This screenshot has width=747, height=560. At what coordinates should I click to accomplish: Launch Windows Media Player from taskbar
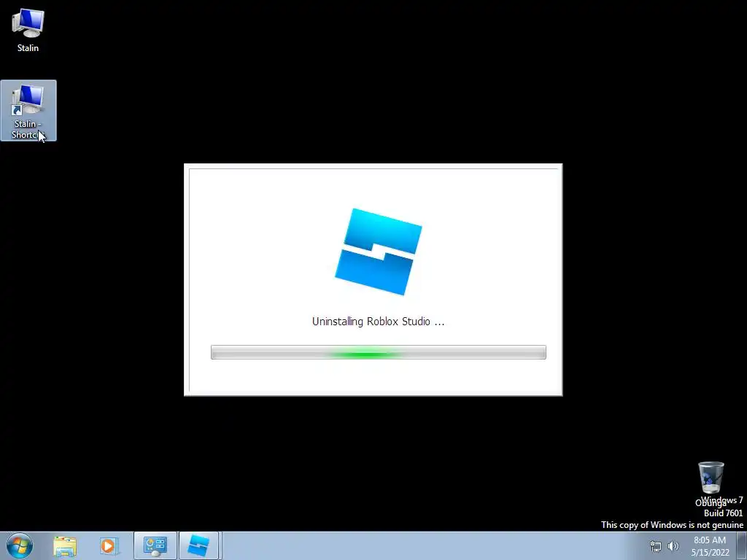(x=109, y=545)
